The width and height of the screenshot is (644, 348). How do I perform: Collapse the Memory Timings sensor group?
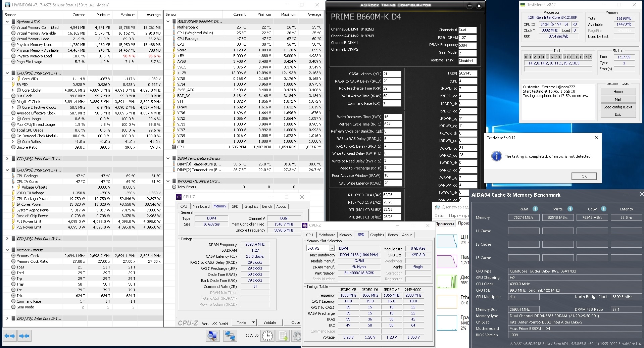click(x=7, y=250)
